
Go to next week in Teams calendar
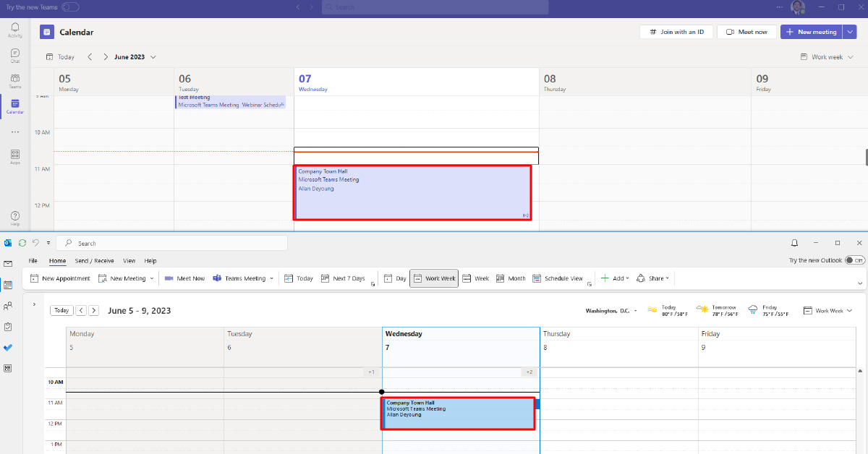point(106,56)
